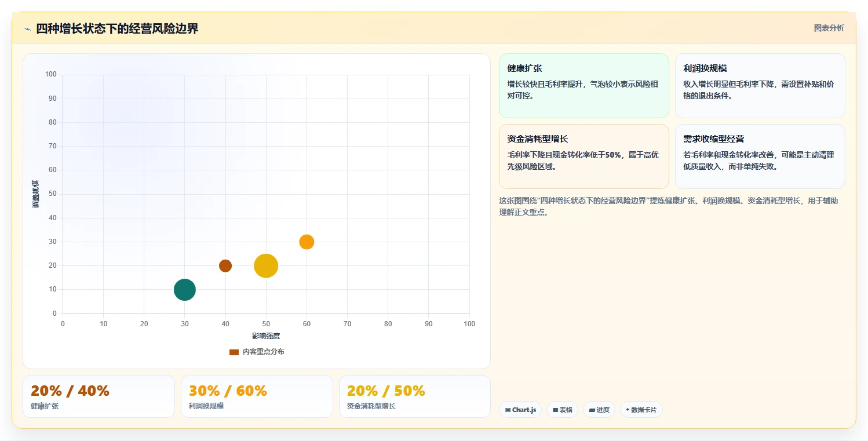Click the text 增长较快且毛利率提升
Viewport: 868px width, 441px height.
[545, 84]
